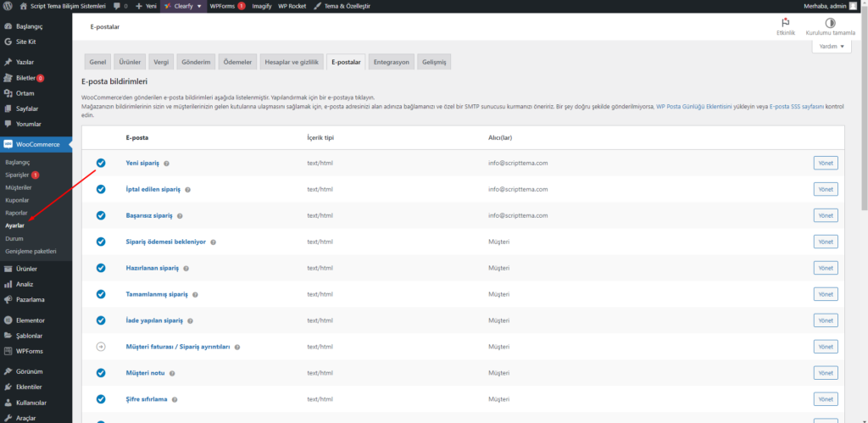The width and height of the screenshot is (868, 423).
Task: Open the Clearfy dropdown in admin bar
Action: (183, 6)
